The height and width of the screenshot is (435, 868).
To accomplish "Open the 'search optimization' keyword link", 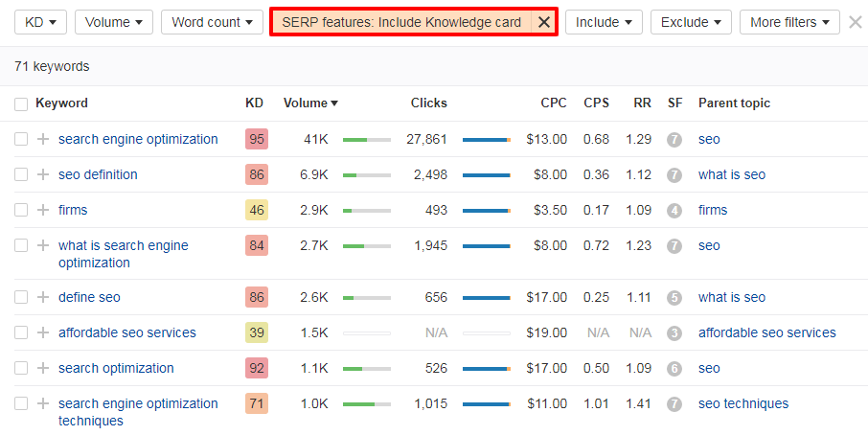I will (116, 368).
